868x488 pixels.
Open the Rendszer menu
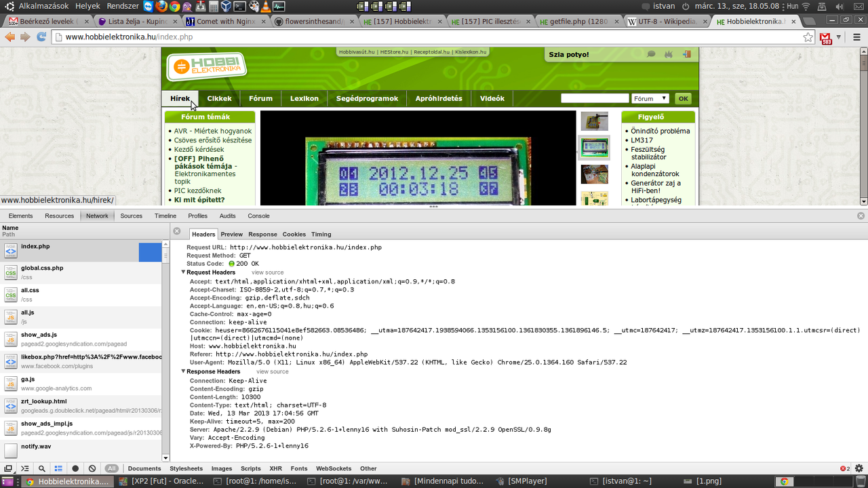click(123, 6)
